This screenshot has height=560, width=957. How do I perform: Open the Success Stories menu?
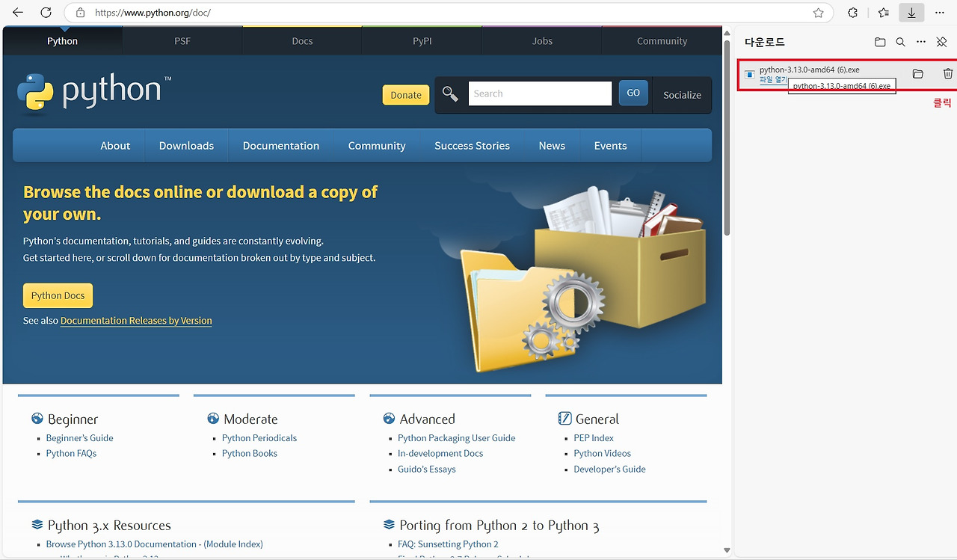(x=472, y=146)
